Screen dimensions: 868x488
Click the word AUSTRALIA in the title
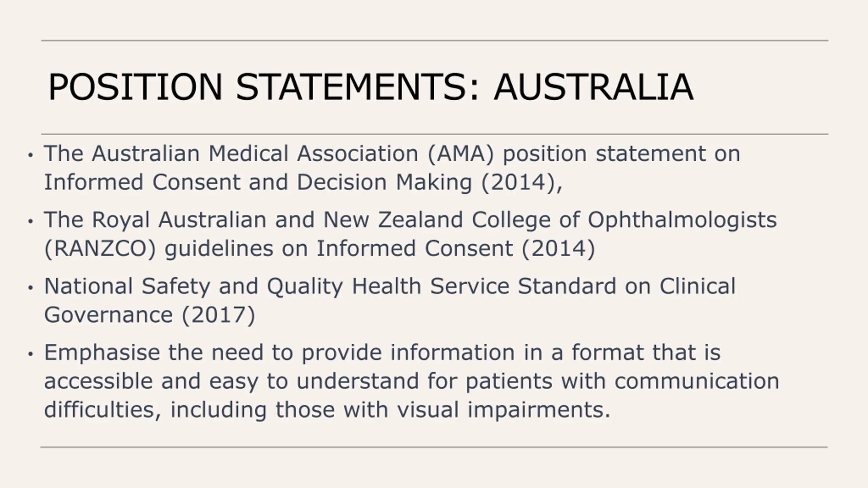click(x=594, y=87)
